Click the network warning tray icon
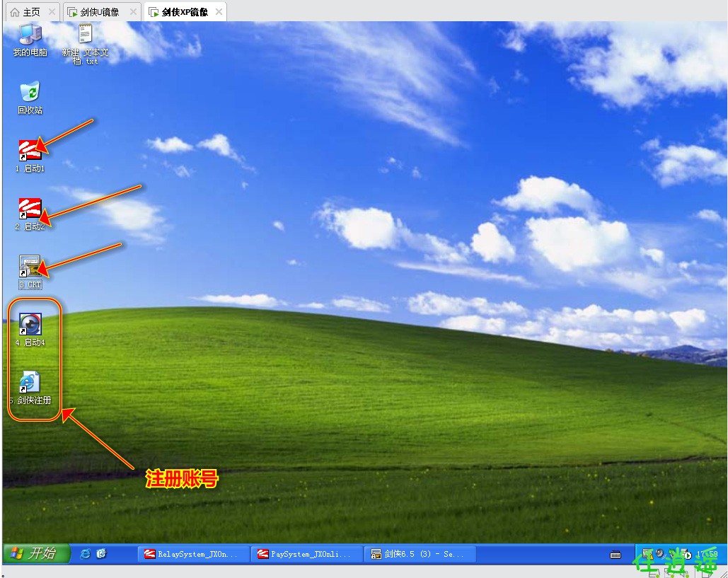The width and height of the screenshot is (728, 578). (648, 554)
